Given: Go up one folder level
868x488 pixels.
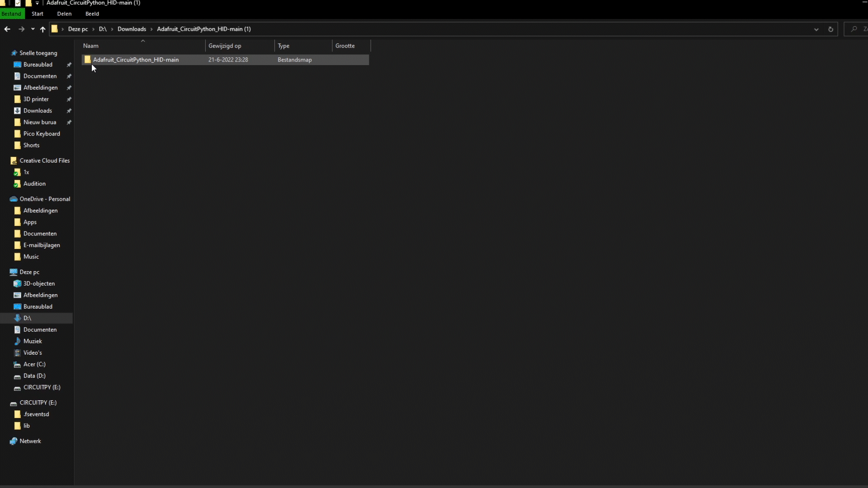Looking at the screenshot, I should point(42,29).
